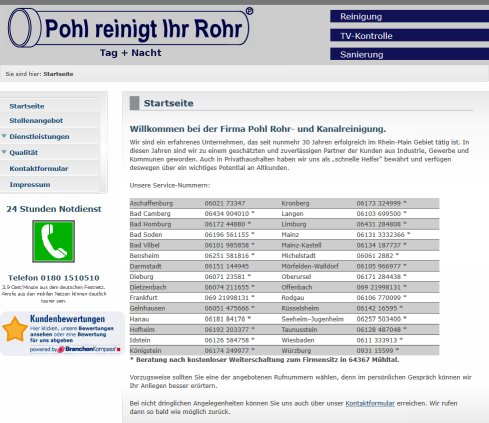Click the Kontaktformular link in text

click(x=370, y=403)
